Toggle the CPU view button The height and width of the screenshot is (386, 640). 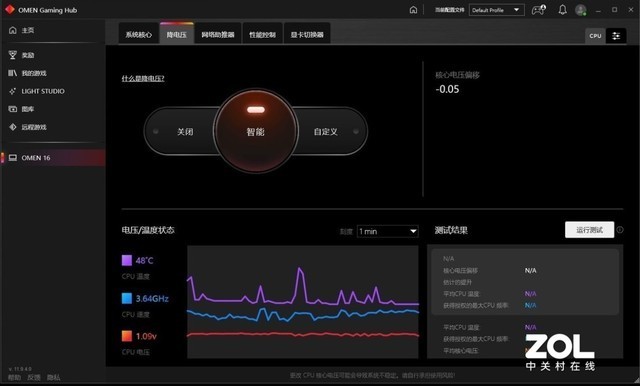pos(596,36)
